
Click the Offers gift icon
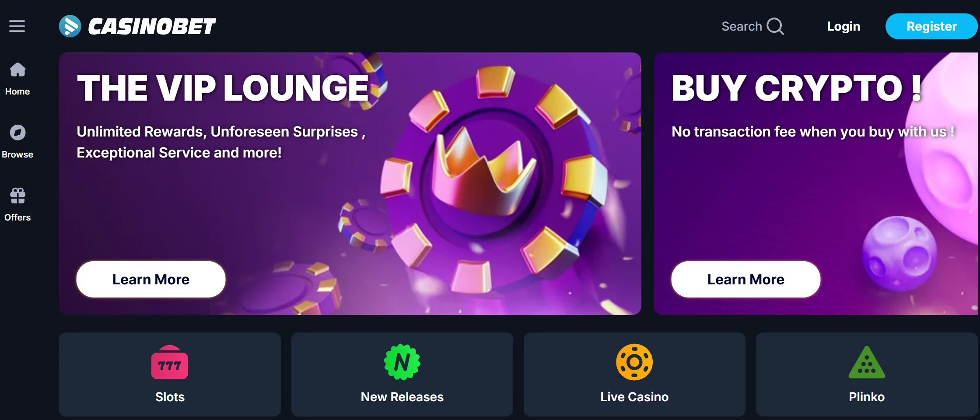[x=17, y=196]
